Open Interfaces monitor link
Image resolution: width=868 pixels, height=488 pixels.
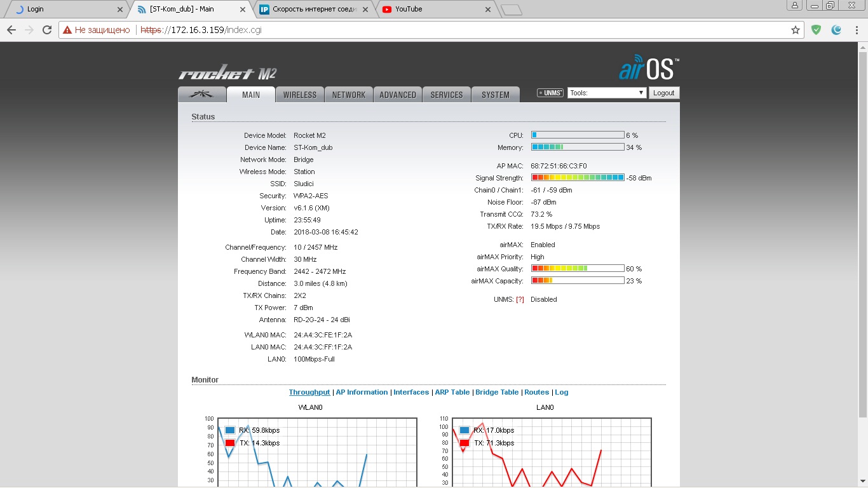(x=411, y=392)
